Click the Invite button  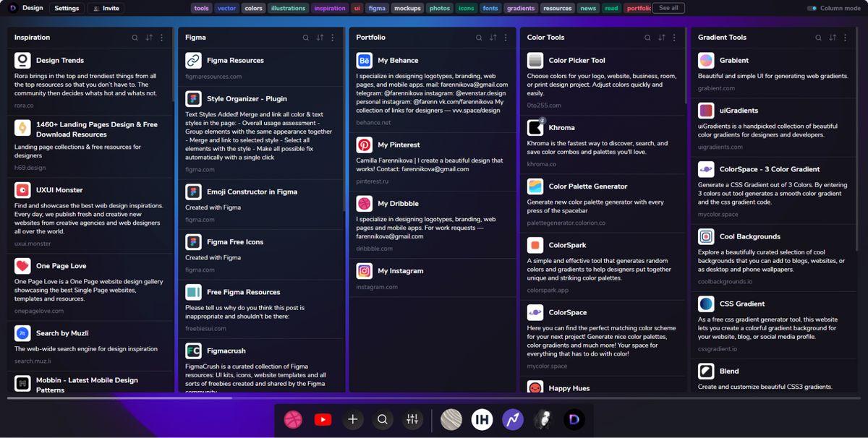pos(106,9)
